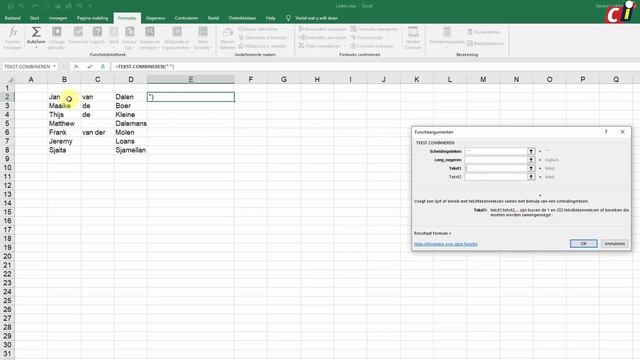The image size is (640, 360).
Task: Click Naam definiëren in the ribbon
Action: click(260, 29)
